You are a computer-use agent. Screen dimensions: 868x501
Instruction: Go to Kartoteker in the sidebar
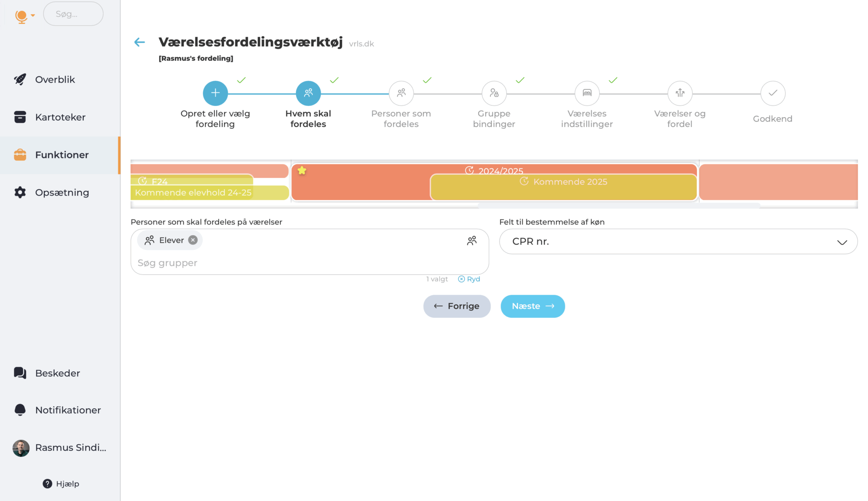click(60, 117)
